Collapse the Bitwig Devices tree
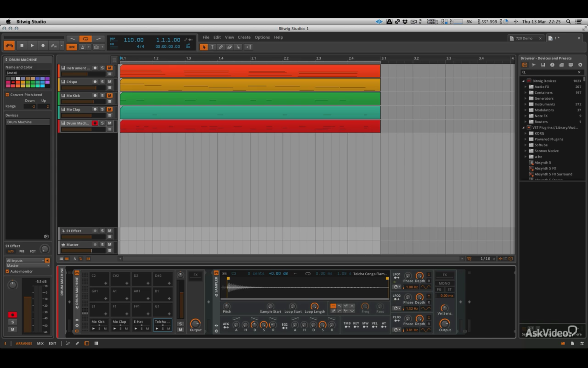The height and width of the screenshot is (368, 588). click(524, 81)
